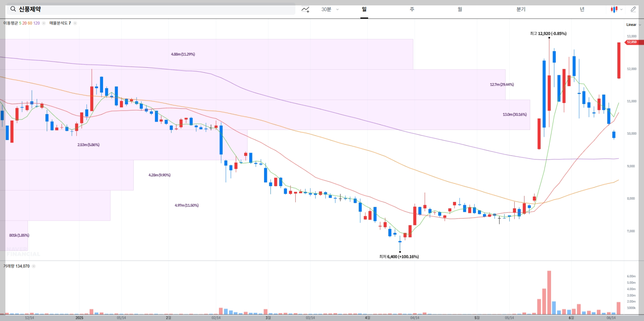
Task: Click the 최고 12,920 (-0.85%) high label
Action: click(548, 33)
